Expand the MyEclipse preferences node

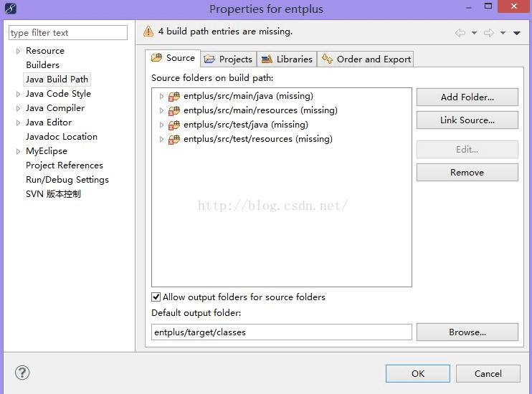click(x=18, y=151)
